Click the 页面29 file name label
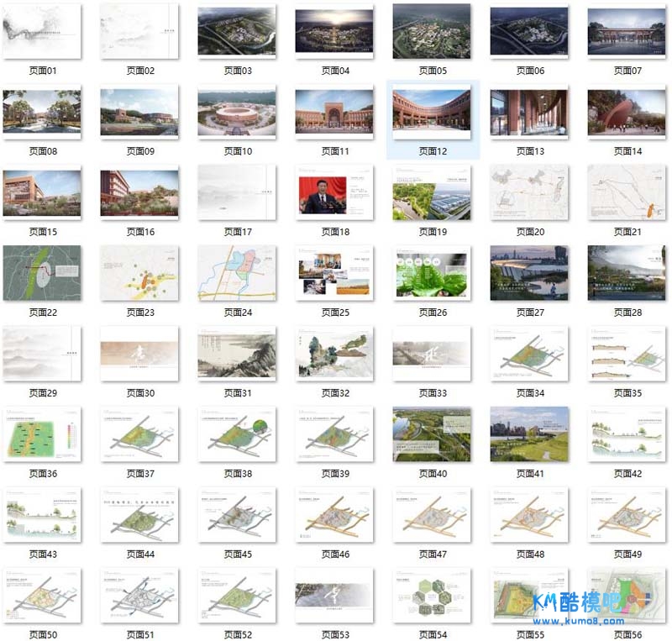 click(43, 393)
